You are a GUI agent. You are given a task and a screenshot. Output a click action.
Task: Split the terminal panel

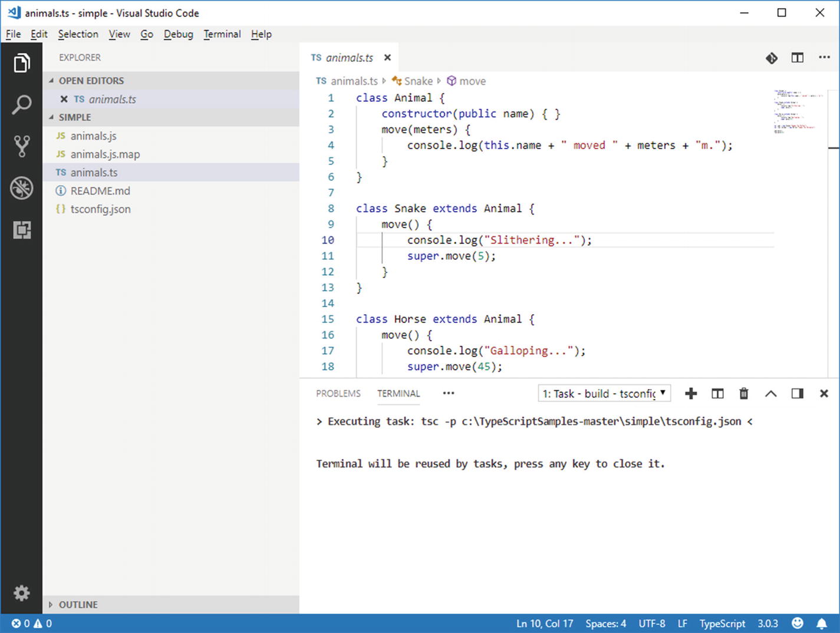click(717, 393)
